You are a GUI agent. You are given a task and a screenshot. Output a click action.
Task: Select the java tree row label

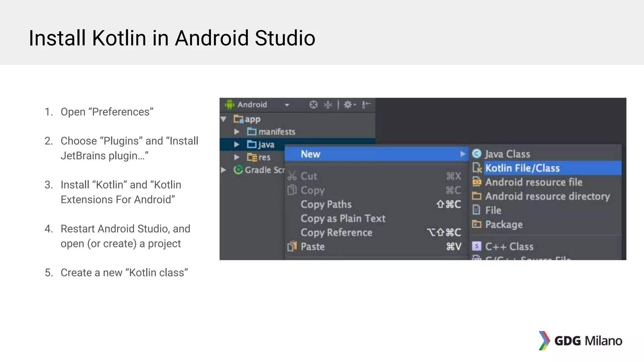(x=266, y=145)
